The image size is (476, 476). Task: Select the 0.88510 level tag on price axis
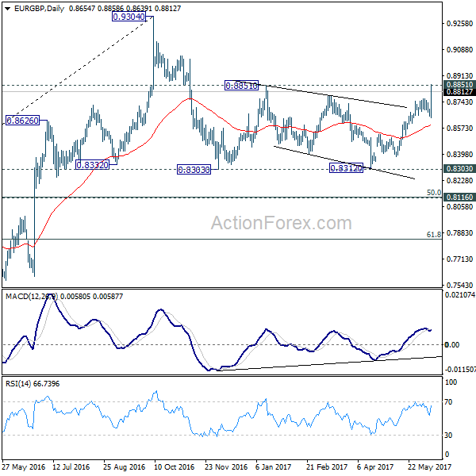pyautogui.click(x=459, y=84)
